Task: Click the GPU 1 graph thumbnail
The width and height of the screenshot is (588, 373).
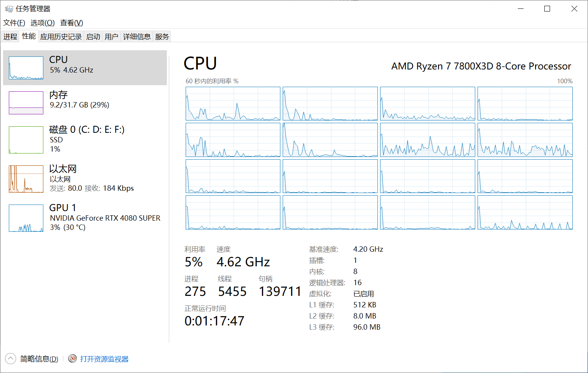Action: coord(26,218)
